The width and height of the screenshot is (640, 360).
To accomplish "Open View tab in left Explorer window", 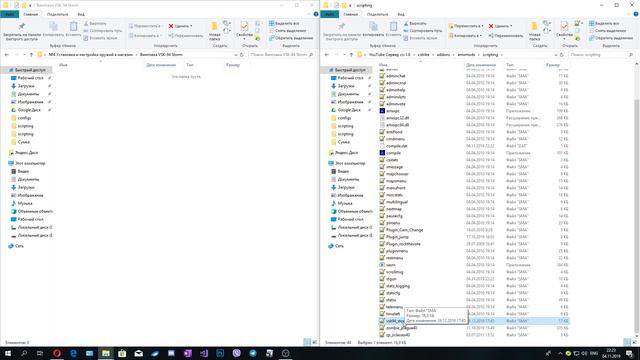I will tap(81, 14).
